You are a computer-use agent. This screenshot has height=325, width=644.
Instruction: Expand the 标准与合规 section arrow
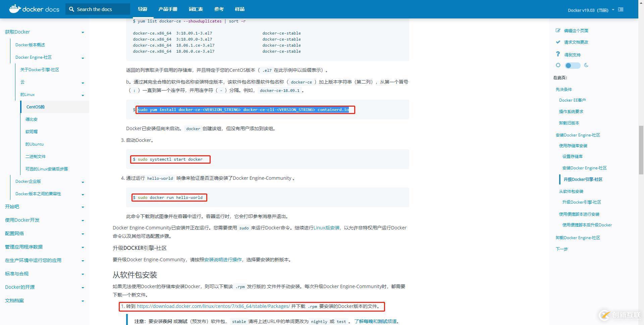(83, 274)
